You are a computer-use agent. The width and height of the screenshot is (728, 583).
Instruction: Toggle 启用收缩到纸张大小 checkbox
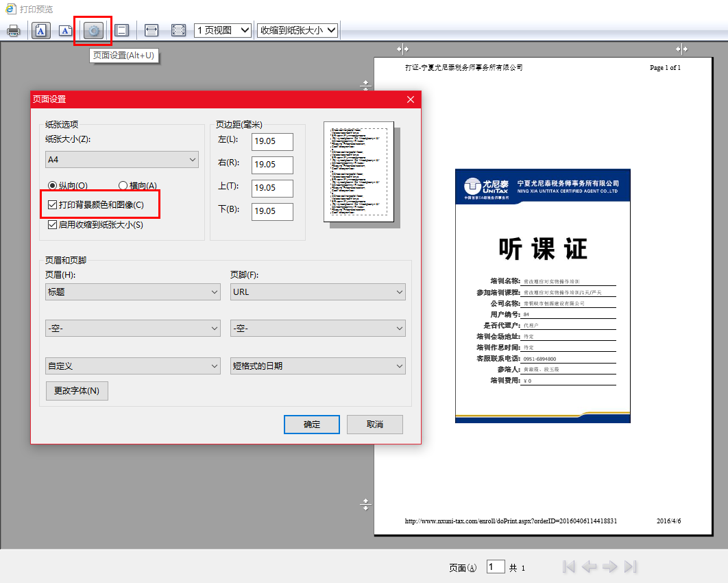pos(53,225)
